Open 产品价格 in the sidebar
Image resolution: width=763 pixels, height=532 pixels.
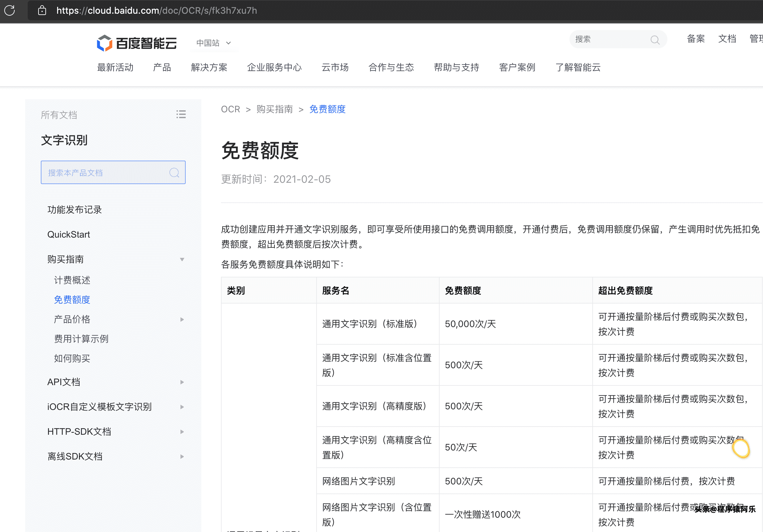tap(72, 319)
